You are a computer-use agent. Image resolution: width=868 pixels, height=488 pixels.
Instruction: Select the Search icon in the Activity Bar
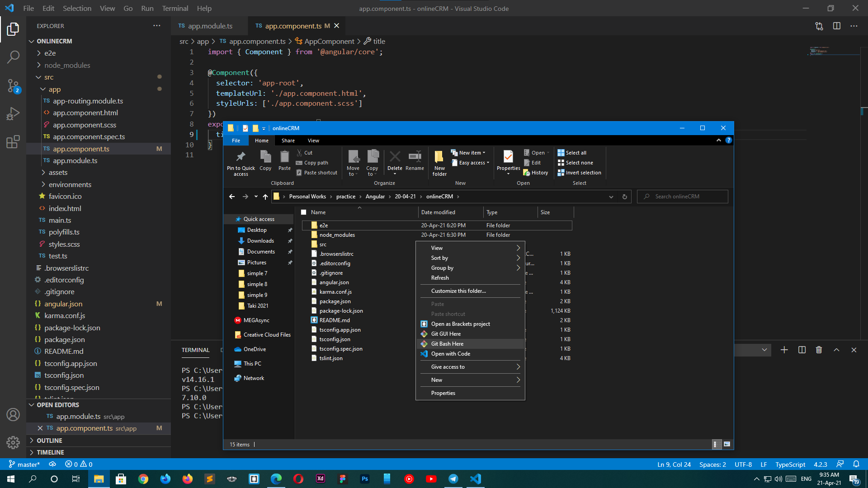pos(13,57)
